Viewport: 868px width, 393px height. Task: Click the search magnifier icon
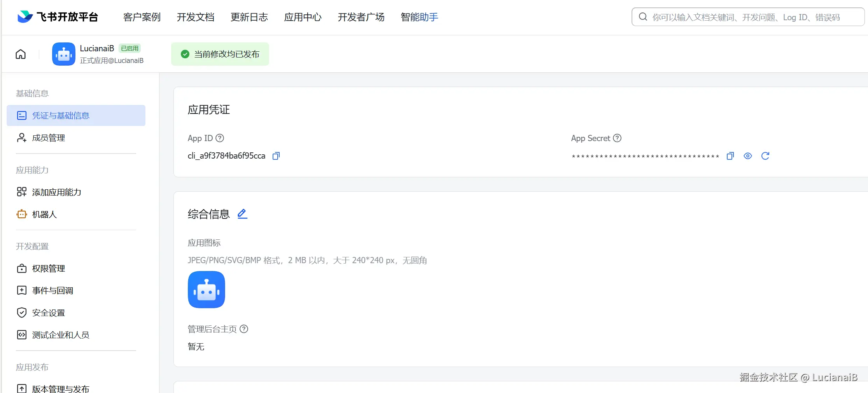[643, 17]
